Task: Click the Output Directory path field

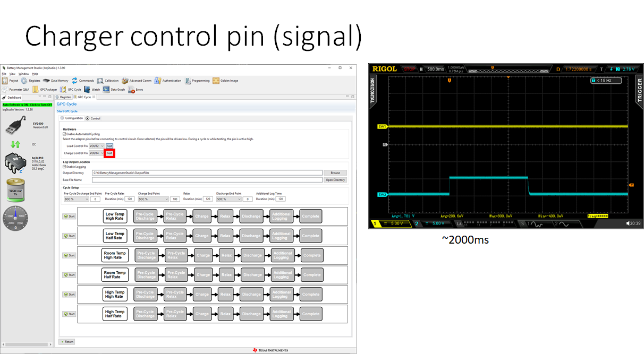Action: (x=207, y=173)
